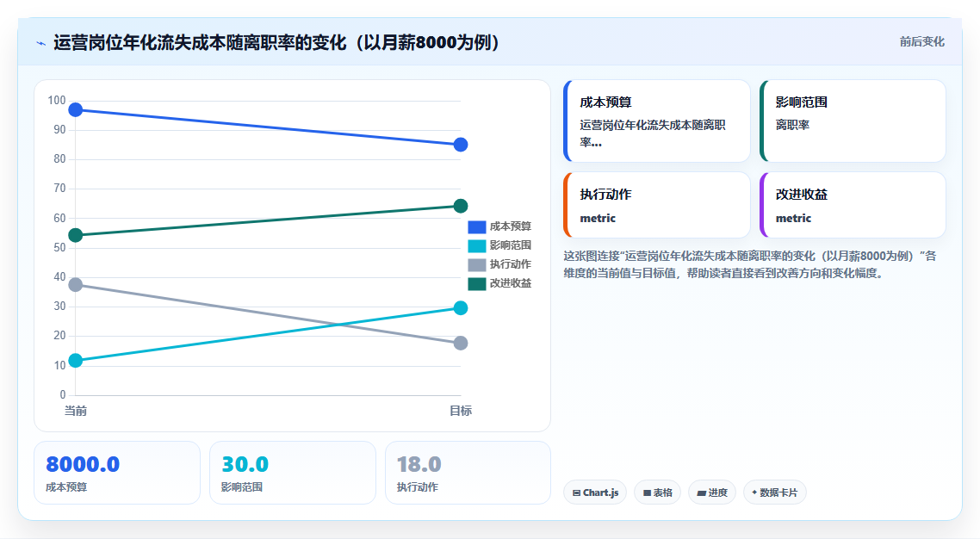Click the 改进收益 legend label
The width and height of the screenshot is (980, 539).
coord(511,283)
